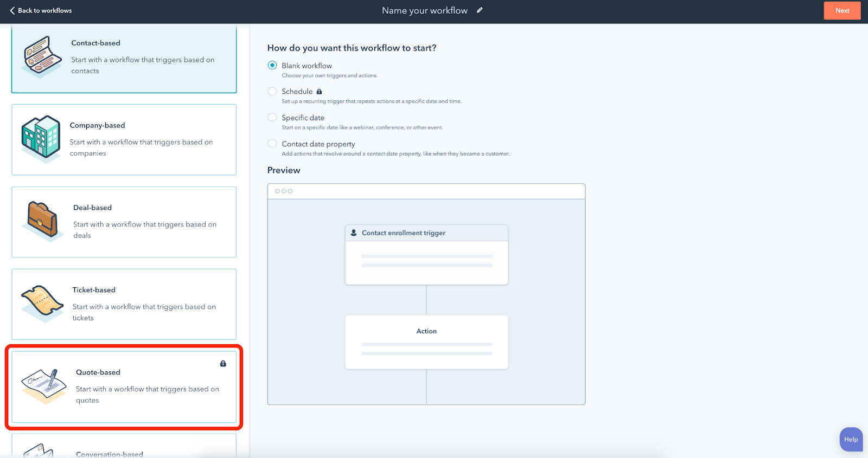The image size is (868, 458).
Task: Click the lock icon on Quote-based card
Action: coord(223,364)
